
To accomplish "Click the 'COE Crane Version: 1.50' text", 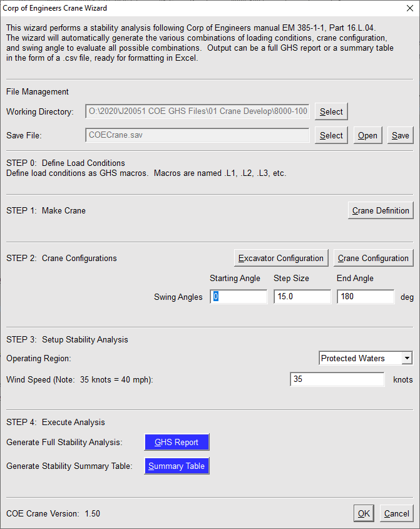I will pyautogui.click(x=53, y=513).
